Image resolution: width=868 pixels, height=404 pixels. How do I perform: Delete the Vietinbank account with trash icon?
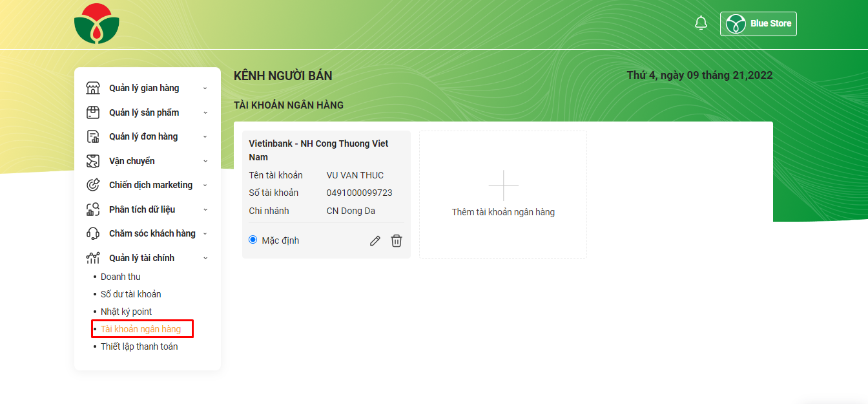(x=397, y=240)
